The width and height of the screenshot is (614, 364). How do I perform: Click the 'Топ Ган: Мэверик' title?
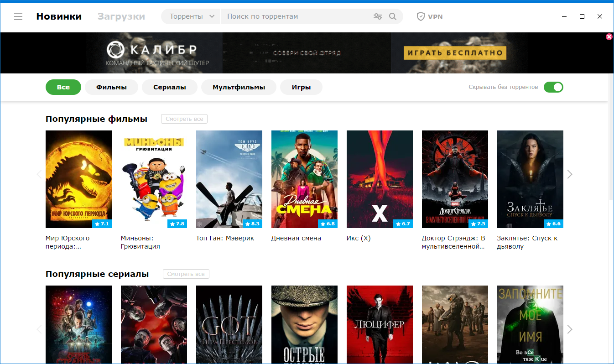coord(225,238)
